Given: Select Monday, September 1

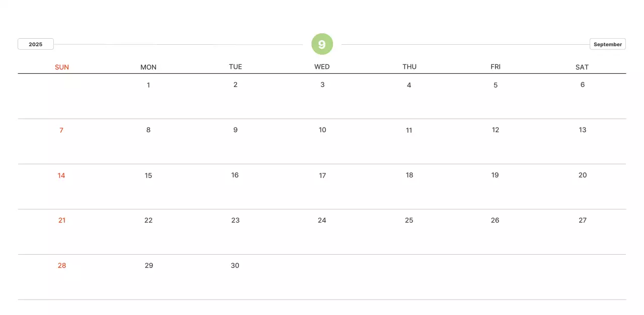Looking at the screenshot, I should 148,85.
